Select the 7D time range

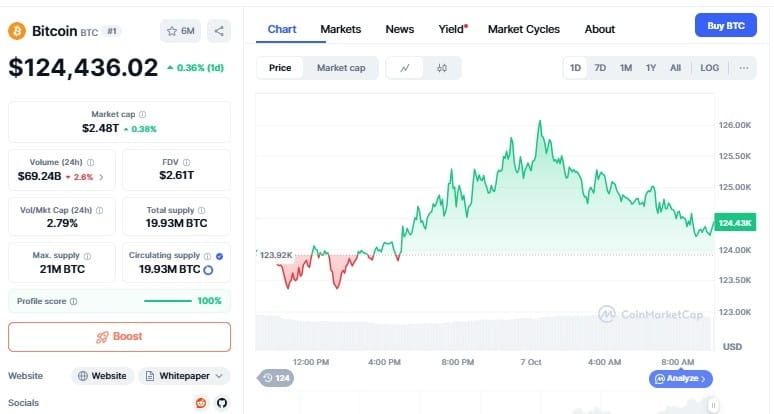pyautogui.click(x=600, y=68)
